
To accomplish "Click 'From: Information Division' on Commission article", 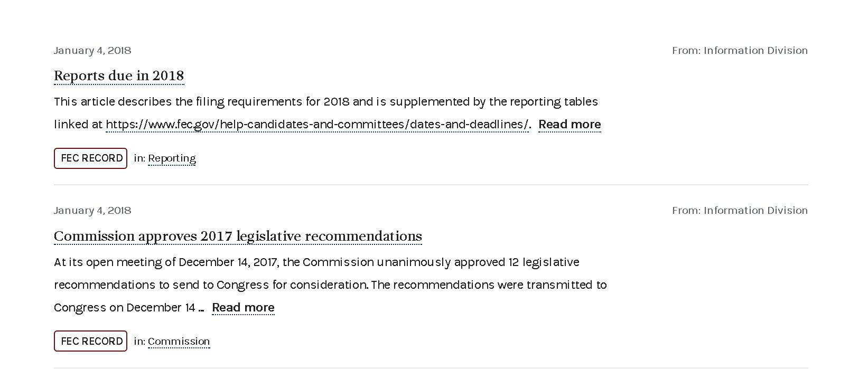I will click(740, 210).
